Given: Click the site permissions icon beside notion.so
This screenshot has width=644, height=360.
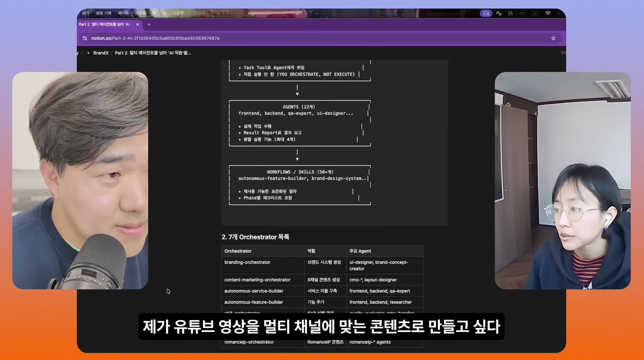Looking at the screenshot, I should (x=85, y=38).
